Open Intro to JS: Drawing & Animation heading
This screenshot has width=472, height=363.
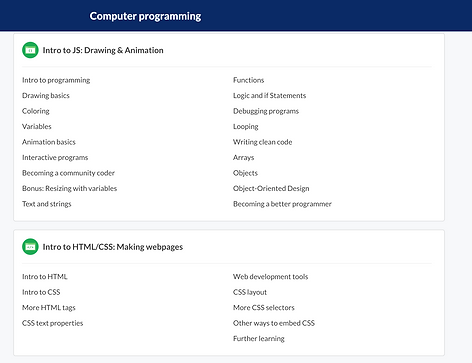click(103, 50)
